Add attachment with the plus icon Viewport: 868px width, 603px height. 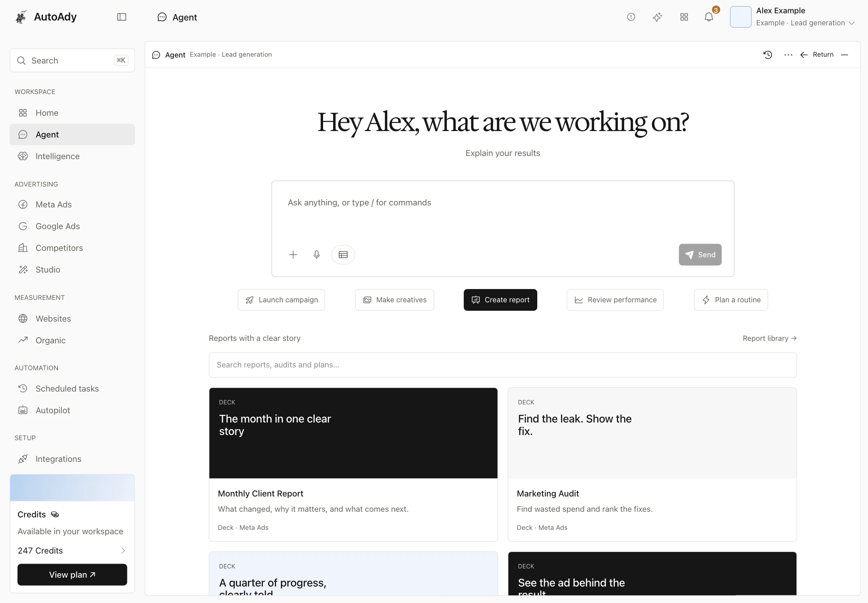[293, 255]
